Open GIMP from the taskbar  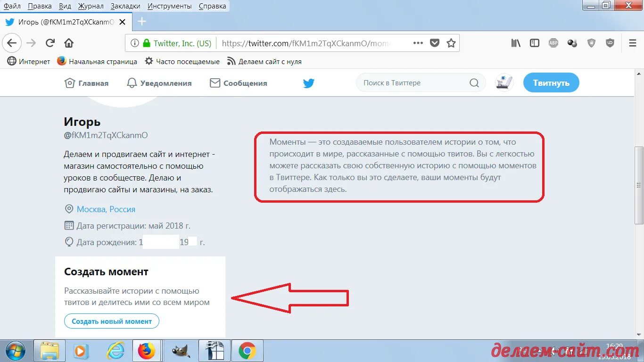coord(180,351)
